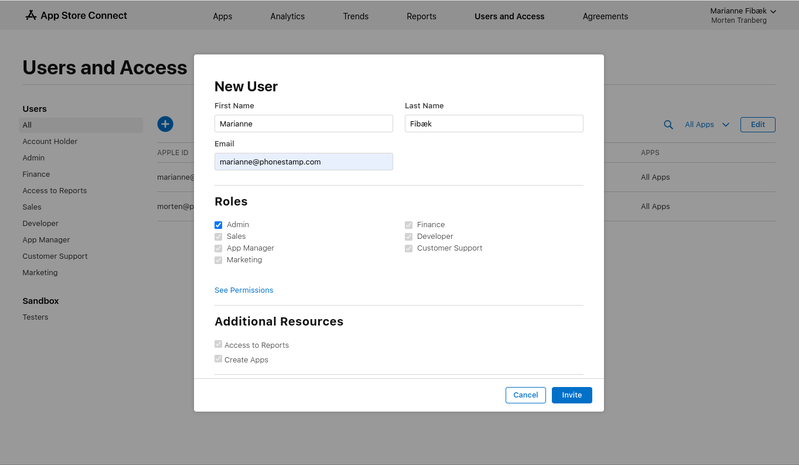Click the morten@ user row Apple ID
This screenshot has height=465, width=799.
point(175,206)
